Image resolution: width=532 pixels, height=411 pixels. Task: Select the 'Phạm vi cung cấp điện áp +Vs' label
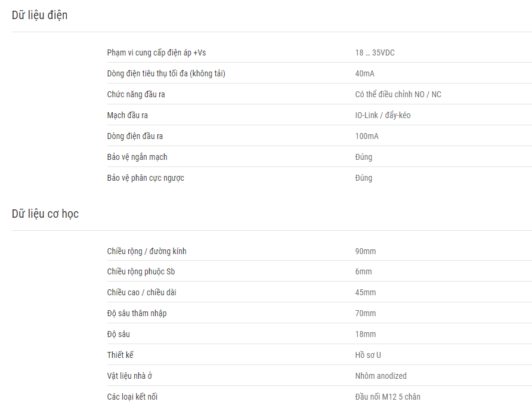click(156, 52)
